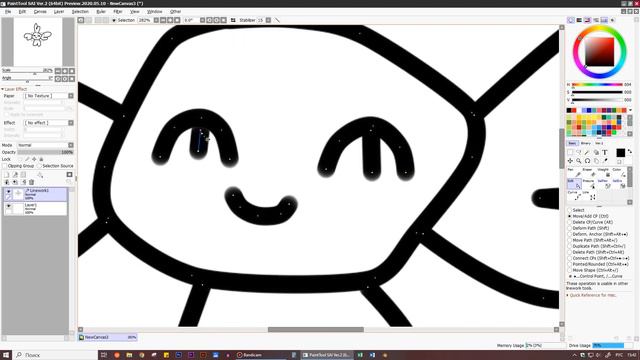Hide the Linework1 layer
Image resolution: width=640 pixels, height=360 pixels.
8,191
